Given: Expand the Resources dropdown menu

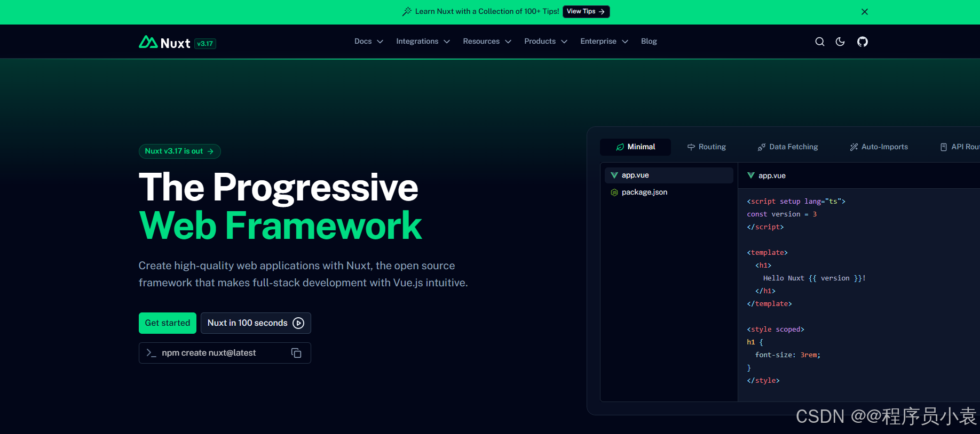Looking at the screenshot, I should [487, 42].
